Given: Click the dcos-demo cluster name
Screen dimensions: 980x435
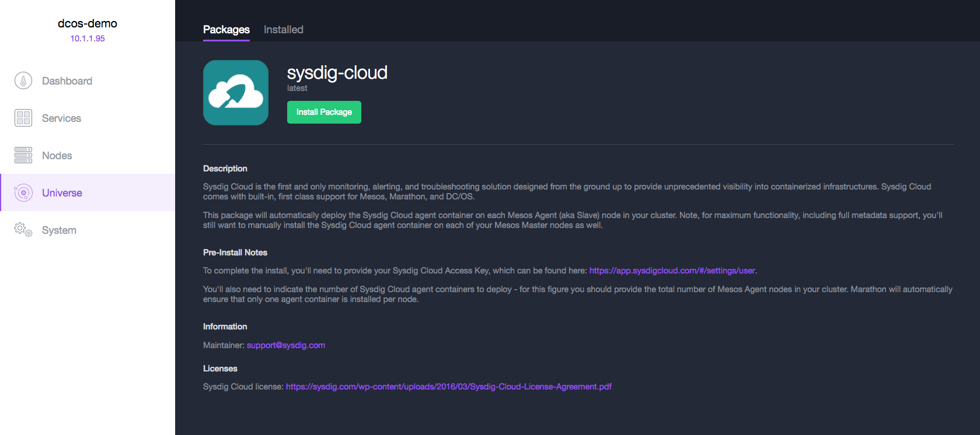Looking at the screenshot, I should pos(88,23).
